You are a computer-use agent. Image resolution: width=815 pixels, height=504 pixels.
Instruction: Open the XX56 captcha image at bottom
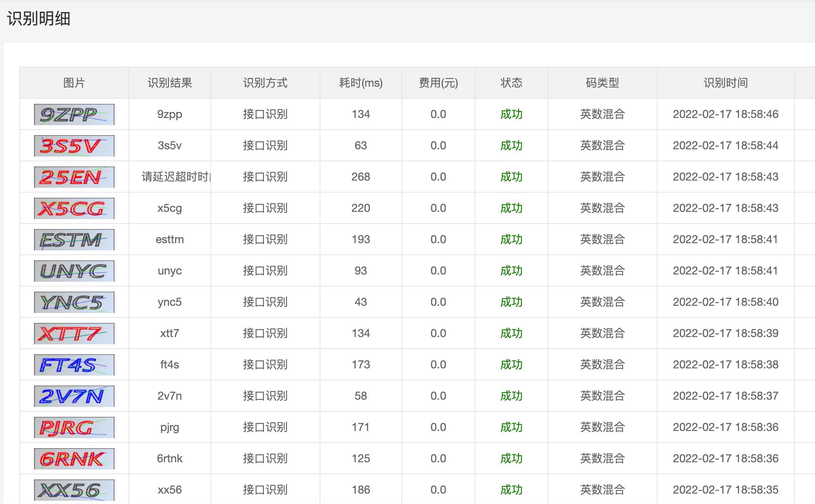tap(75, 490)
